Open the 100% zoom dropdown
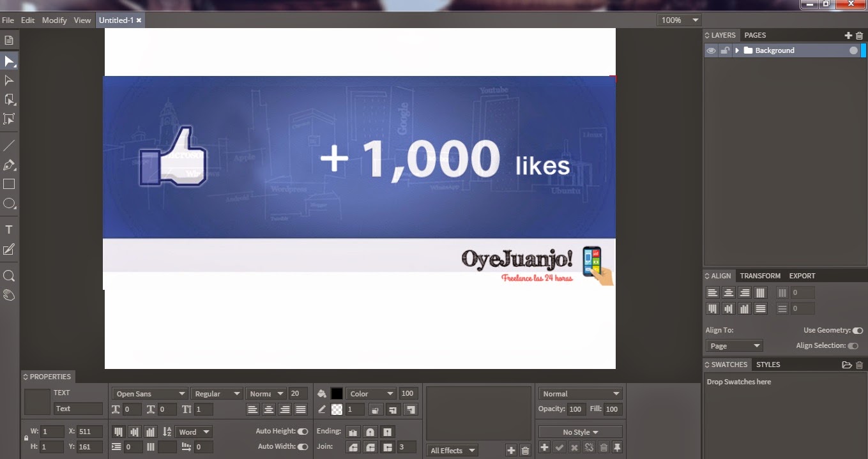The width and height of the screenshot is (868, 459). (x=680, y=20)
